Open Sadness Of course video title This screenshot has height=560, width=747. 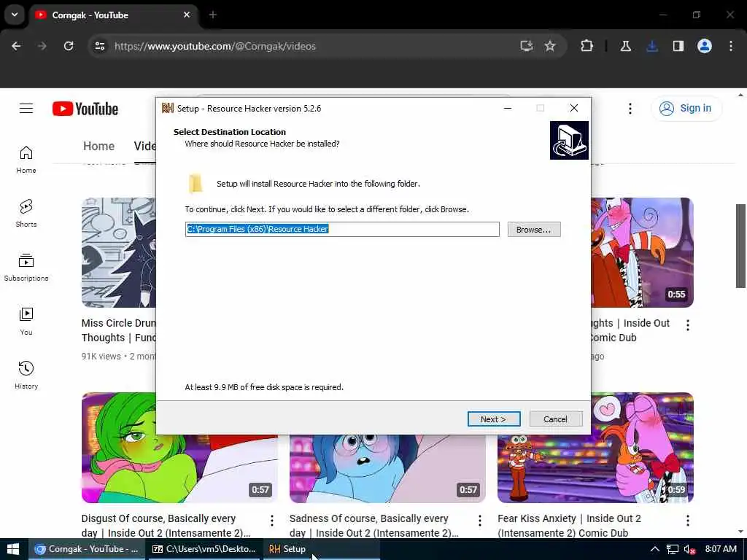pyautogui.click(x=374, y=526)
